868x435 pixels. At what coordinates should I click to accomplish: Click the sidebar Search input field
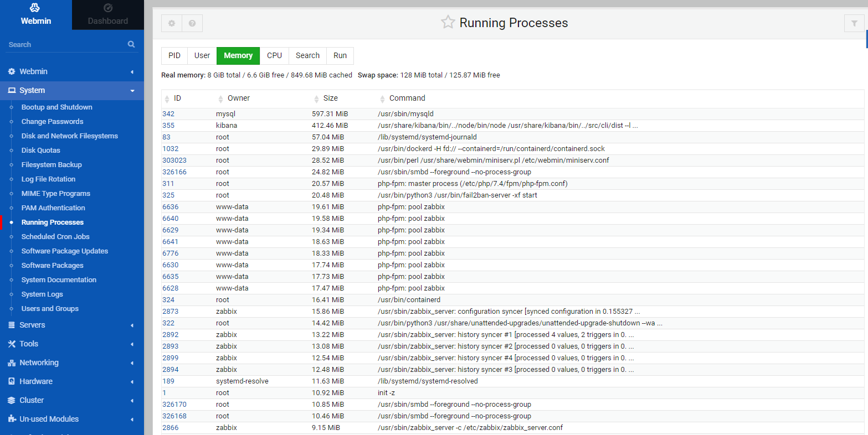pos(66,44)
